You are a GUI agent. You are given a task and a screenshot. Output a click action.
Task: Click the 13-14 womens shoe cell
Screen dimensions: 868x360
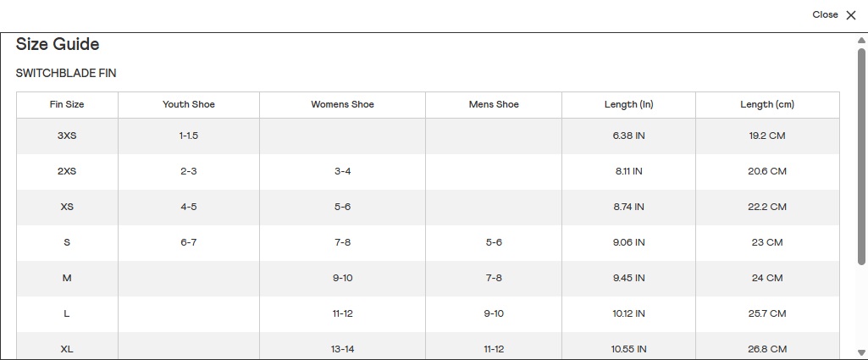tap(342, 348)
